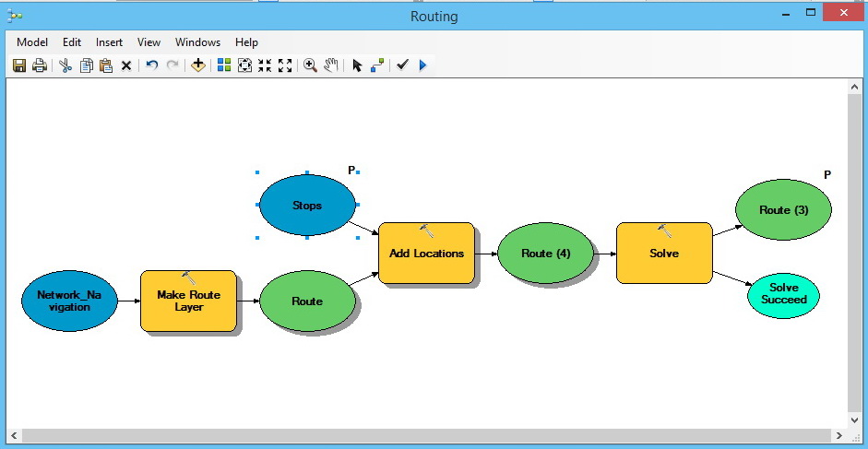Click the vertical scrollbar up arrow

[x=854, y=87]
